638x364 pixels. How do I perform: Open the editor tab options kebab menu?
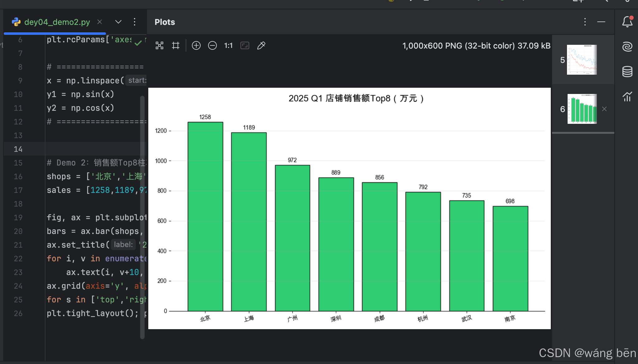(135, 22)
